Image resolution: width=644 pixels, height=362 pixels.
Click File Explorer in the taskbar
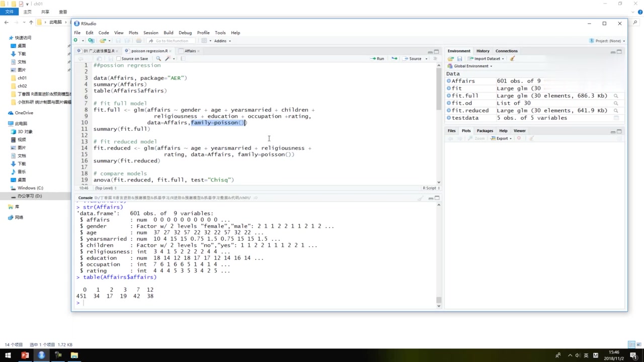point(74,355)
